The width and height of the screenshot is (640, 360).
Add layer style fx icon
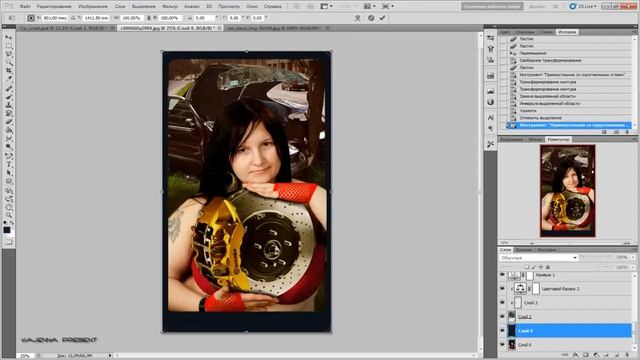(x=575, y=356)
